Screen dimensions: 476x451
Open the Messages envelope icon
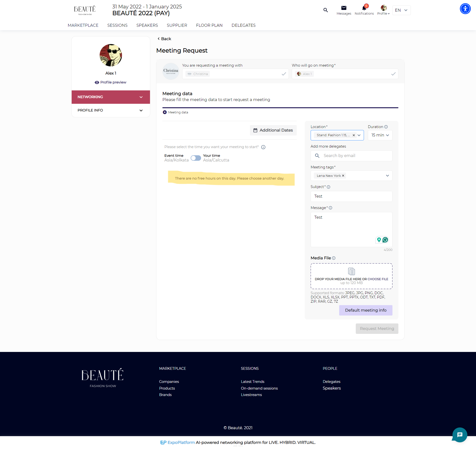click(344, 8)
